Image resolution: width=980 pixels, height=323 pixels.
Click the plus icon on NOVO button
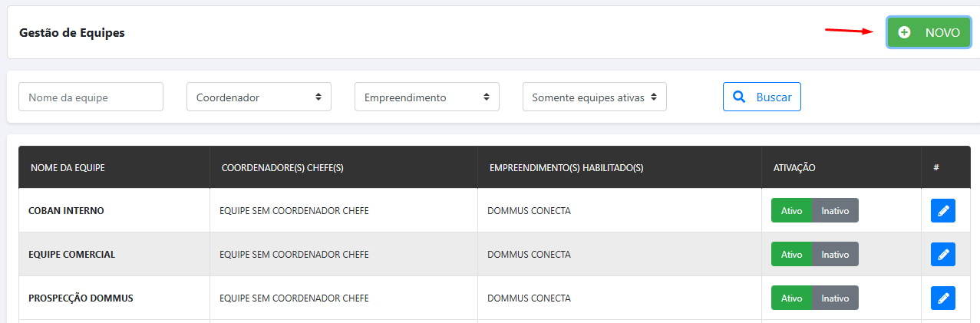coord(905,32)
